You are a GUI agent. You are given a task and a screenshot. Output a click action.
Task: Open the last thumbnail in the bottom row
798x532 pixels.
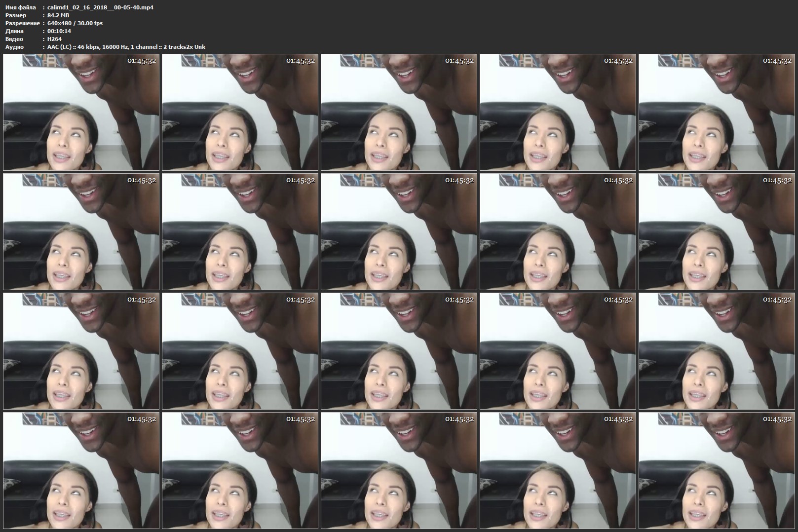pos(717,470)
